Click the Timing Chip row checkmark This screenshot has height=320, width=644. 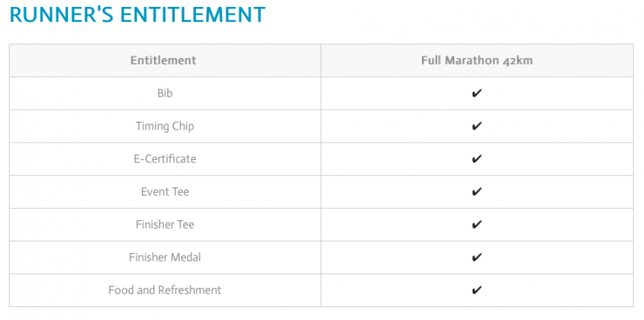pos(477,126)
